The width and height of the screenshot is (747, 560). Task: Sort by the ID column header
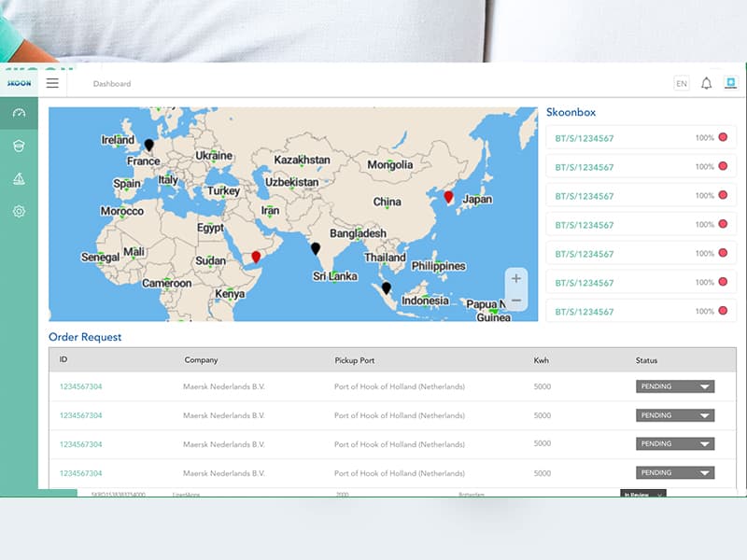click(63, 359)
